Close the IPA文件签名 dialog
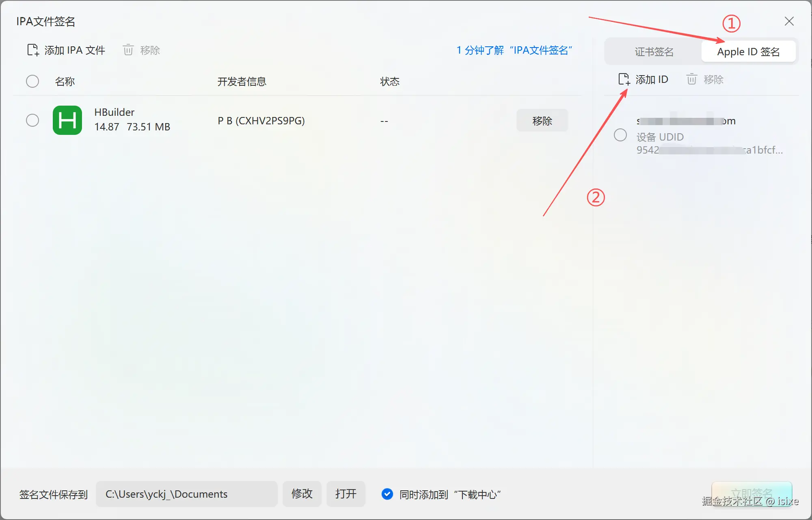The height and width of the screenshot is (520, 812). tap(789, 21)
